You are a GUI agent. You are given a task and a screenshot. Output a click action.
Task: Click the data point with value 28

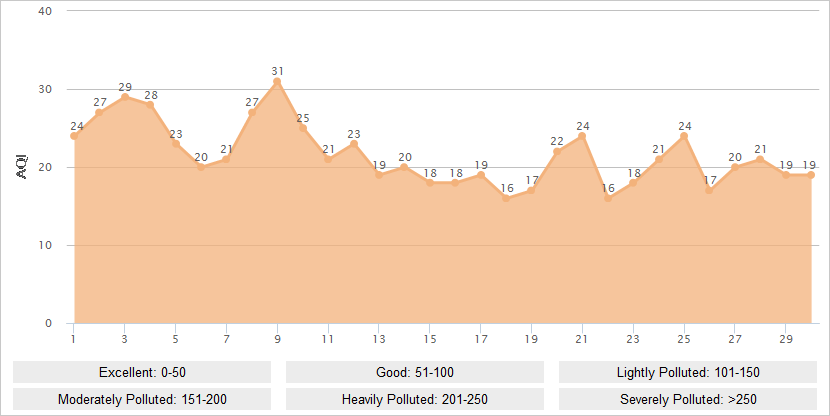coord(150,105)
